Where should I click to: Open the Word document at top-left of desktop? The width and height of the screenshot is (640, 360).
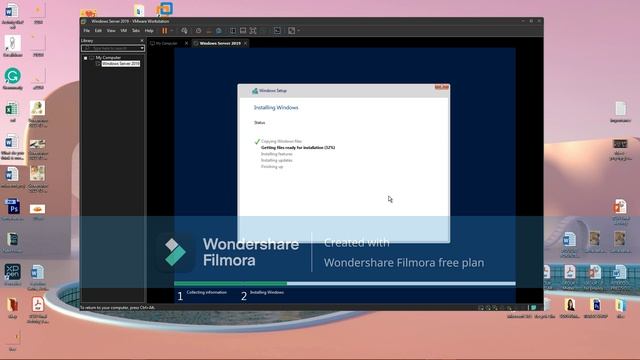[x=12, y=16]
